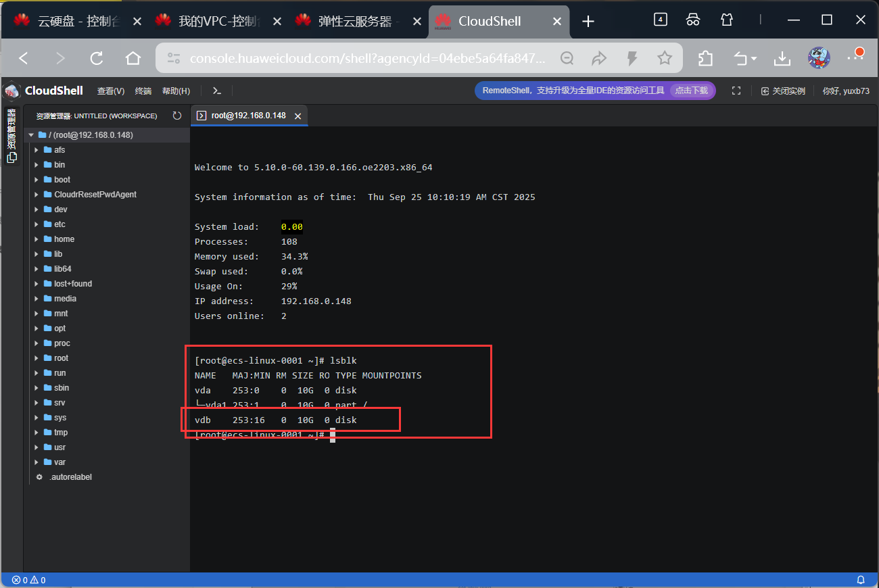Expand the bin folder
The width and height of the screenshot is (879, 588).
coord(37,165)
